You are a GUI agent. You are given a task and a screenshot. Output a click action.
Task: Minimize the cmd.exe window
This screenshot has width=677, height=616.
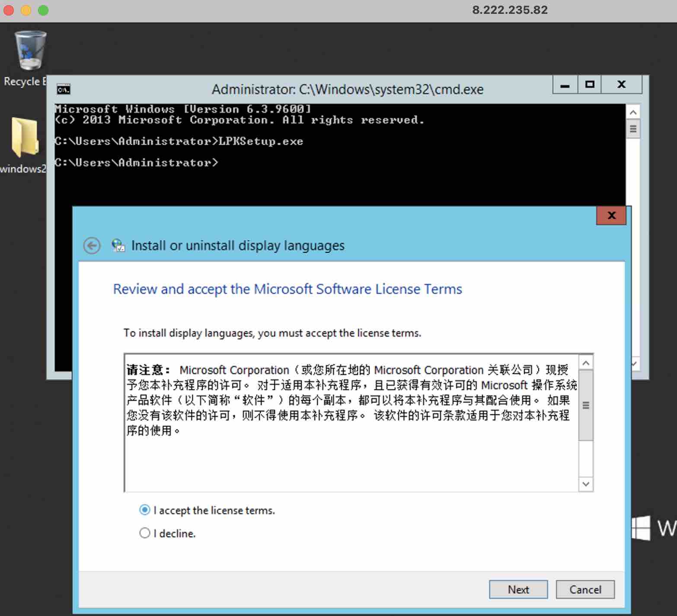(565, 85)
